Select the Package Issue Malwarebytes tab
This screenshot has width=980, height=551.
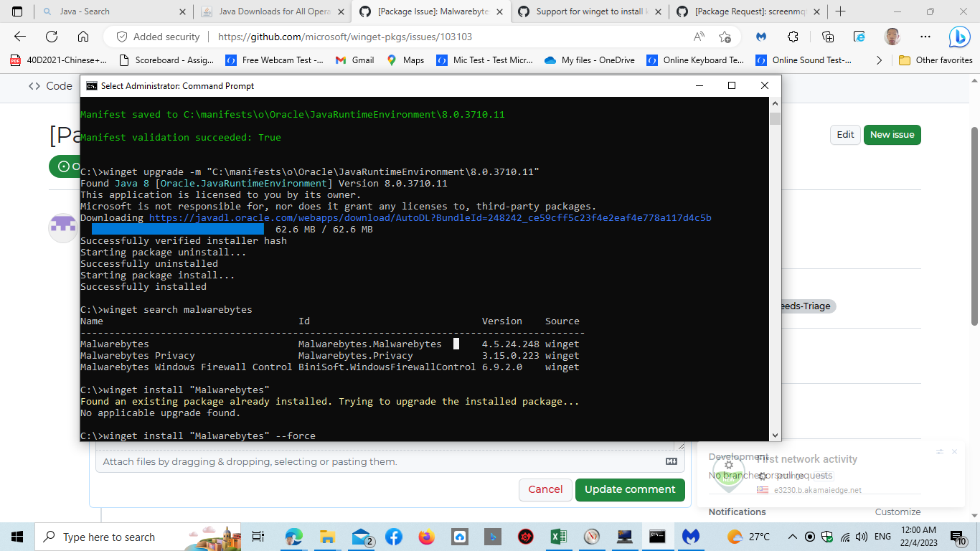(x=432, y=11)
